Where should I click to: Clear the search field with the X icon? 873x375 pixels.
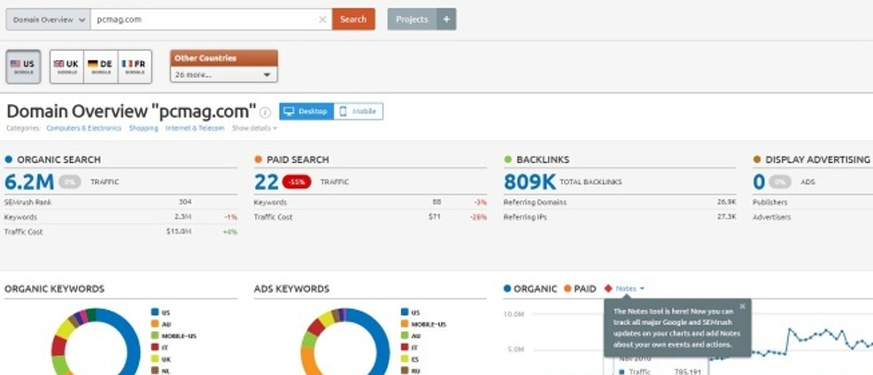coord(322,19)
